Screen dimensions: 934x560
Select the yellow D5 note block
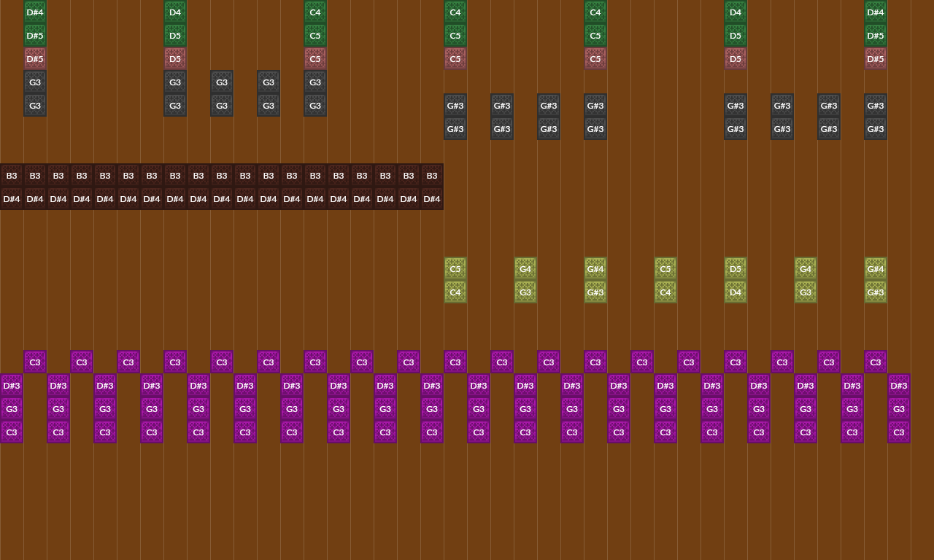point(736,269)
